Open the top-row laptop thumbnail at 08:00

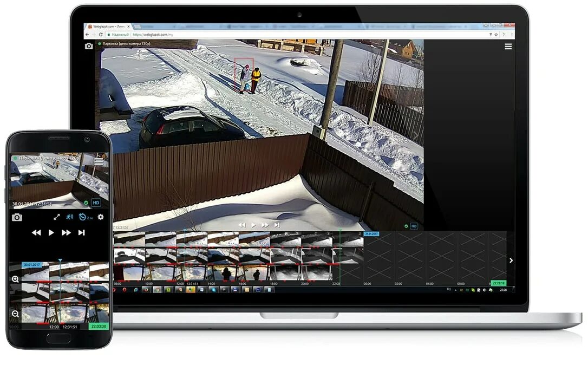coord(129,239)
